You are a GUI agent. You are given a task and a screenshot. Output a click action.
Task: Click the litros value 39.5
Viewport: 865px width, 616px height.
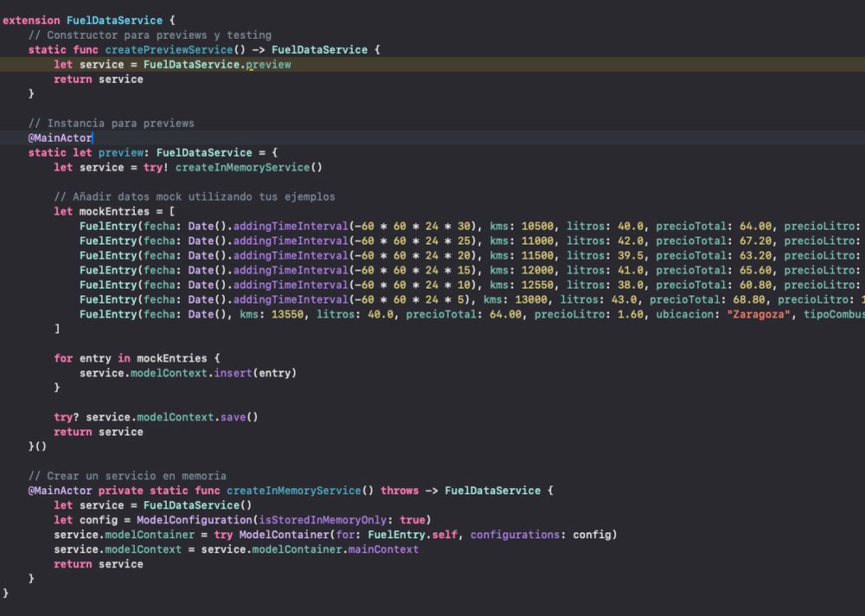(631, 255)
